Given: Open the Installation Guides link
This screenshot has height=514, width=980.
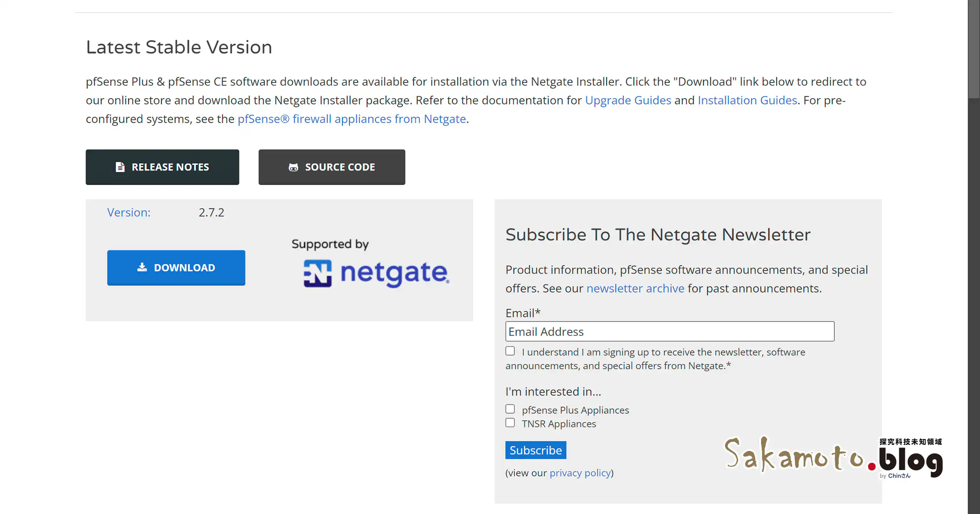Looking at the screenshot, I should [x=747, y=100].
